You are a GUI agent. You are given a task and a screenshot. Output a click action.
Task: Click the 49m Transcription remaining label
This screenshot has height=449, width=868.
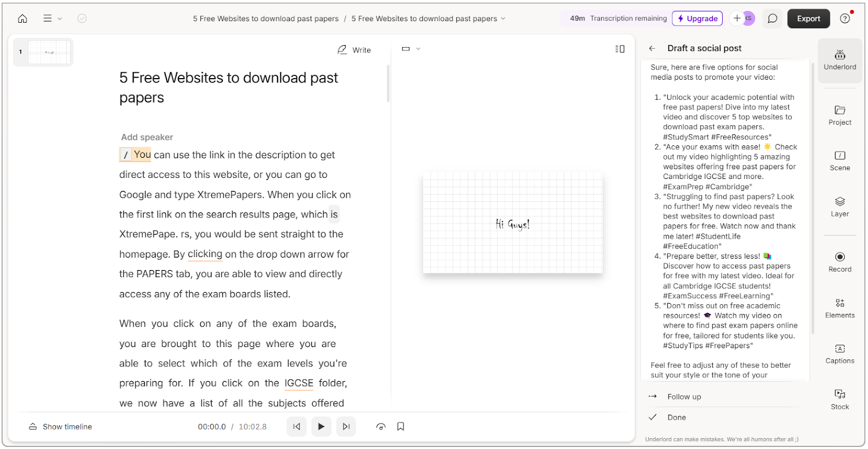618,18
